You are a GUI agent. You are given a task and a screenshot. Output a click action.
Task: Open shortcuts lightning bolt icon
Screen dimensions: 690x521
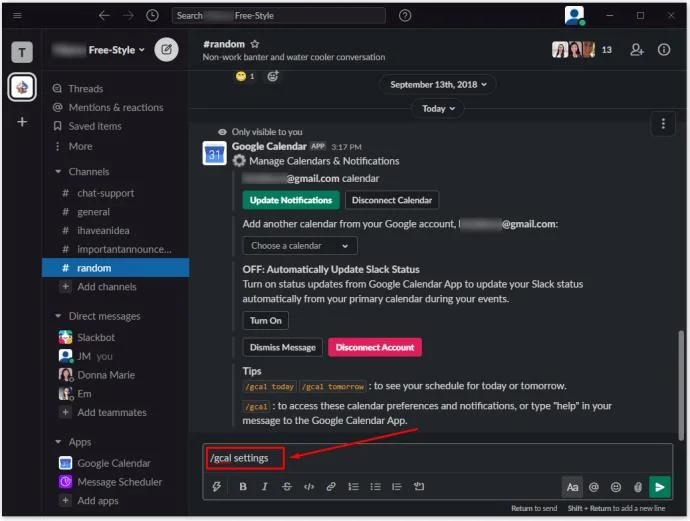pyautogui.click(x=217, y=487)
